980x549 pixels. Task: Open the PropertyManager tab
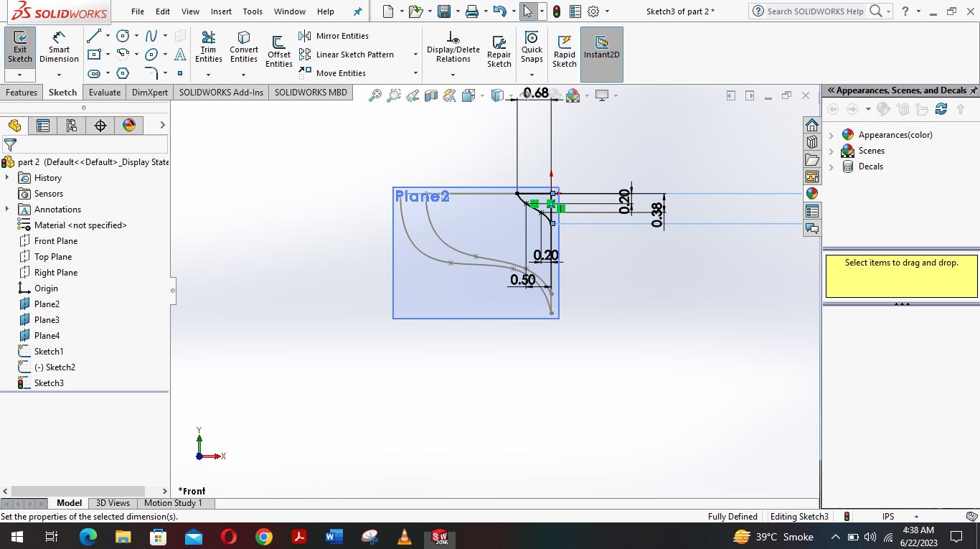(43, 126)
